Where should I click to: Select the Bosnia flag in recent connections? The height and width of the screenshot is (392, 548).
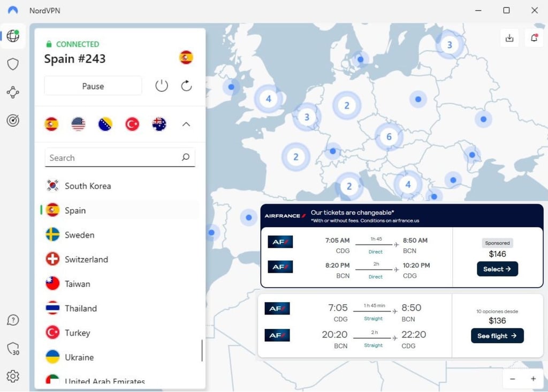coord(105,124)
